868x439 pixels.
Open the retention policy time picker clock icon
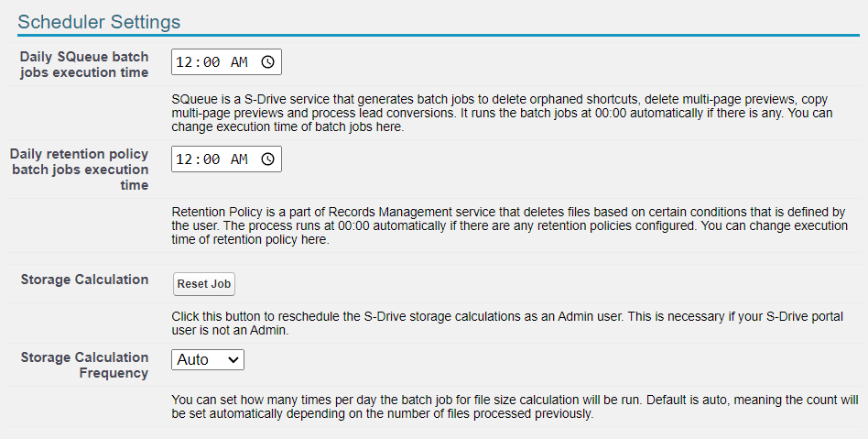(x=267, y=159)
